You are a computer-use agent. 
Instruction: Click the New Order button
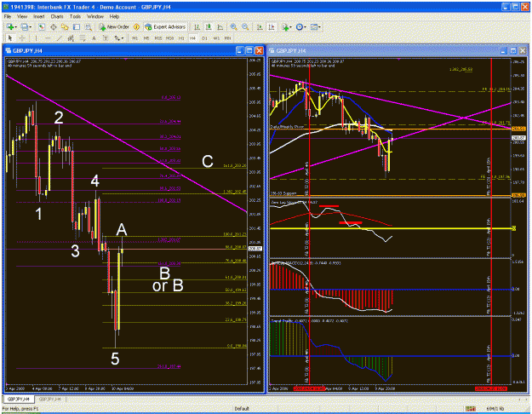[114, 26]
